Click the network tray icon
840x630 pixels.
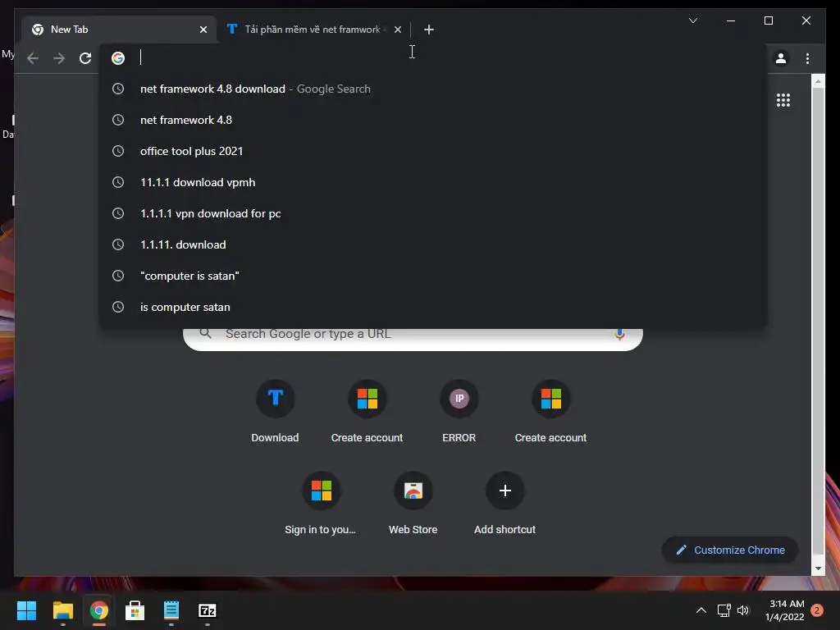point(724,610)
